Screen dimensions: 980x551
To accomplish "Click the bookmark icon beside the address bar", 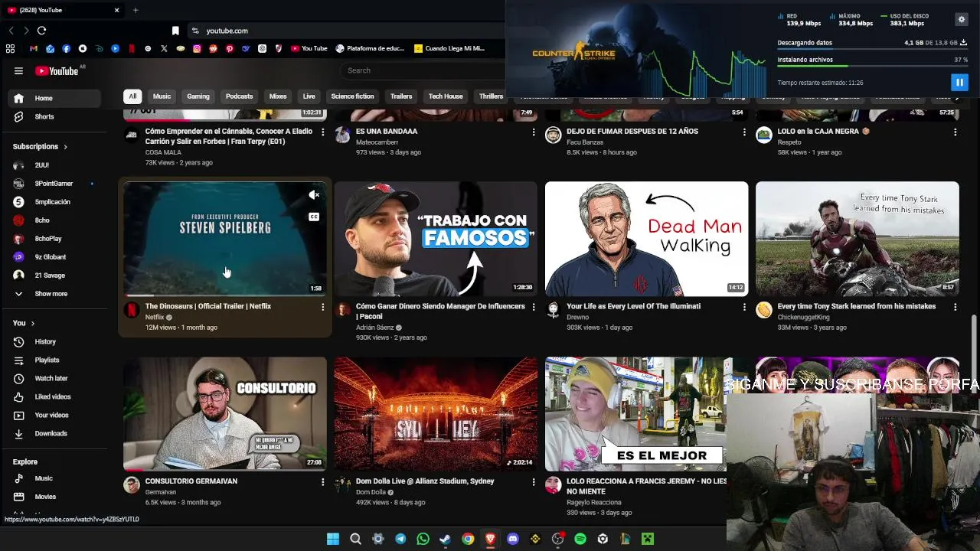I will pyautogui.click(x=175, y=31).
